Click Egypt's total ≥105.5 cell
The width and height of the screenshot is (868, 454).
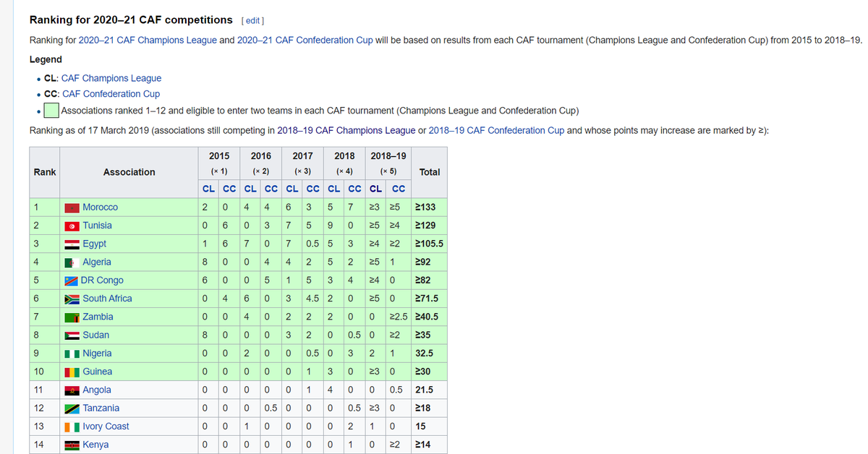[430, 244]
